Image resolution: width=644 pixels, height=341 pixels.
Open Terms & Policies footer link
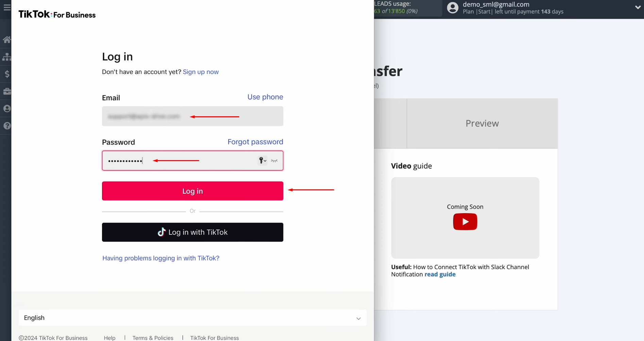coord(153,338)
